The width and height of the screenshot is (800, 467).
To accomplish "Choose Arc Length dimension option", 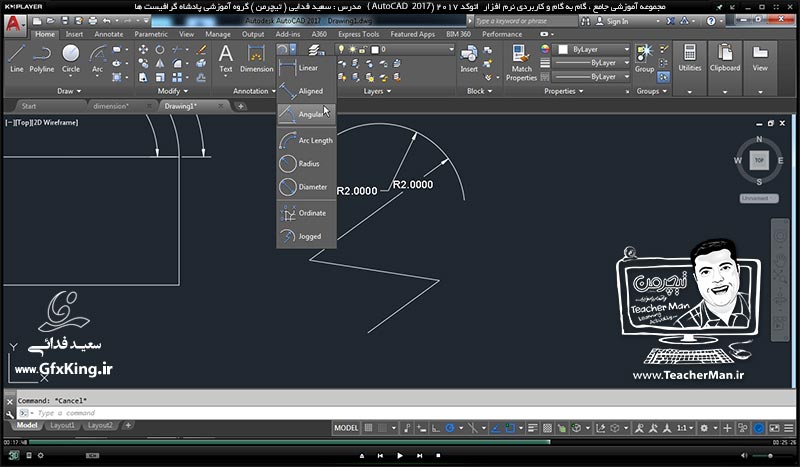I will click(306, 140).
